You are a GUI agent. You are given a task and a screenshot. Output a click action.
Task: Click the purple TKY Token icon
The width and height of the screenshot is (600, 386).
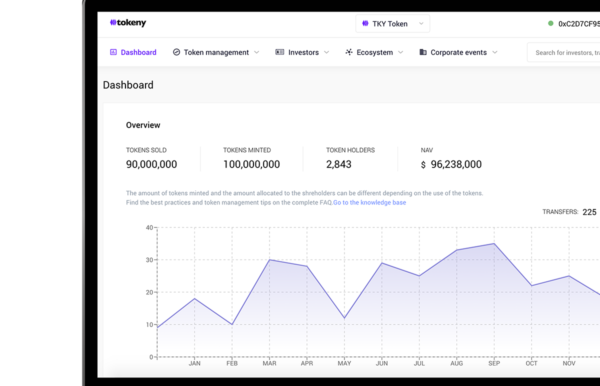point(365,23)
